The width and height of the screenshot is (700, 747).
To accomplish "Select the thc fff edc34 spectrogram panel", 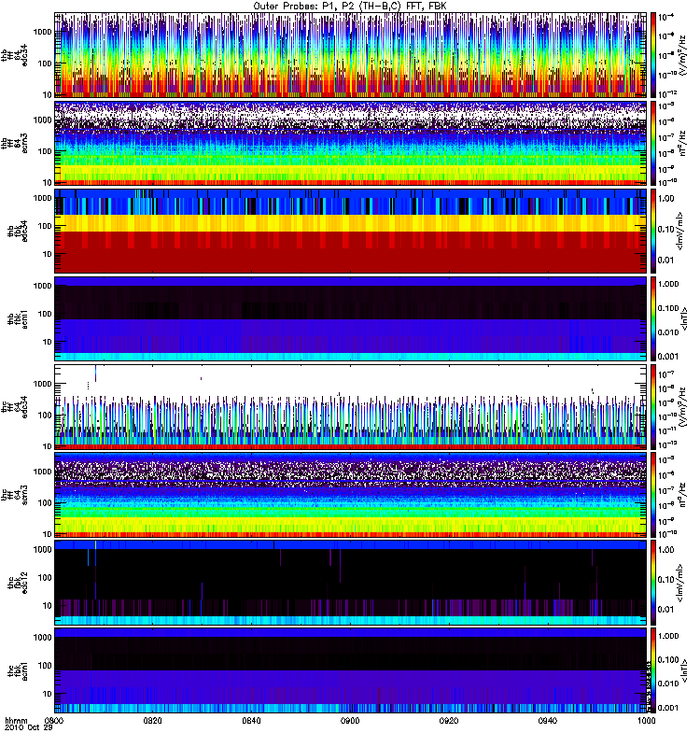I will [x=351, y=407].
